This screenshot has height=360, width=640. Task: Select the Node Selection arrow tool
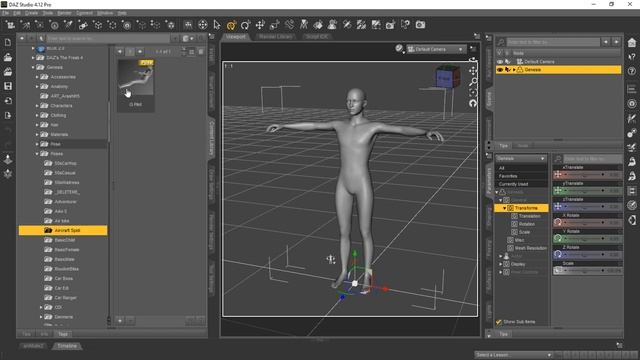(x=217, y=25)
